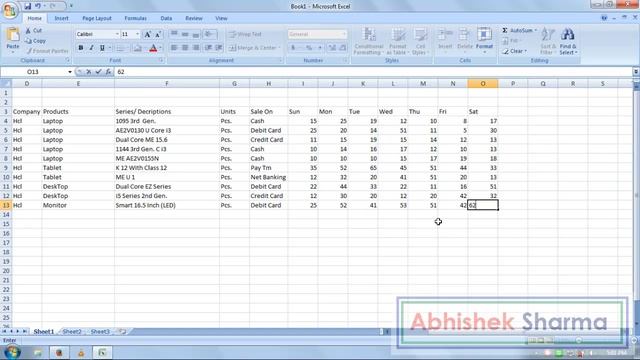Image resolution: width=640 pixels, height=360 pixels.
Task: Open Conditional Formatting
Action: [x=369, y=41]
